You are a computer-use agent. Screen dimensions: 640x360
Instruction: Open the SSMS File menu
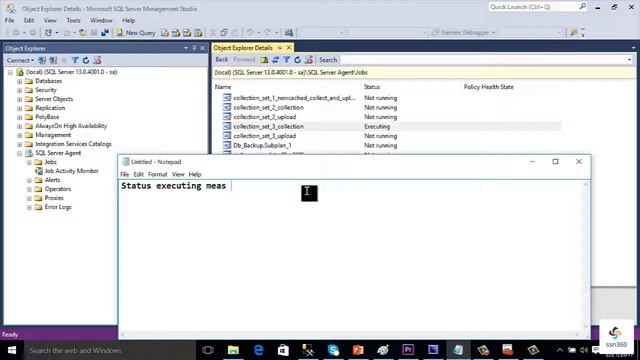point(9,20)
